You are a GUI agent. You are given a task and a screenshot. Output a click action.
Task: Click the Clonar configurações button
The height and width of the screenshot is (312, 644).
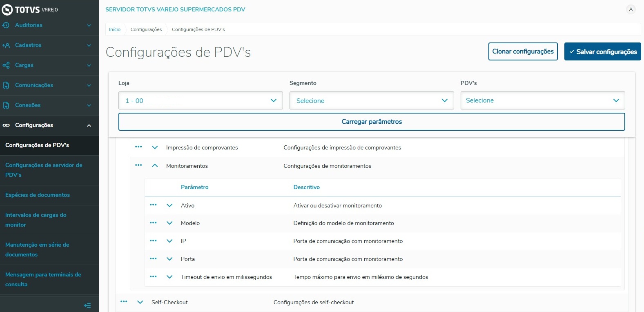coord(523,51)
